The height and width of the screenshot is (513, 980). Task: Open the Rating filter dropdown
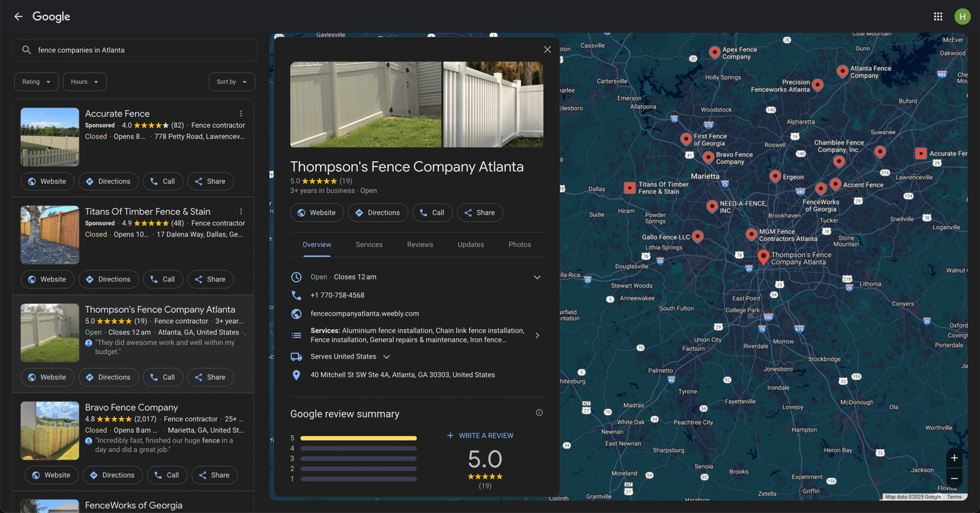tap(37, 82)
